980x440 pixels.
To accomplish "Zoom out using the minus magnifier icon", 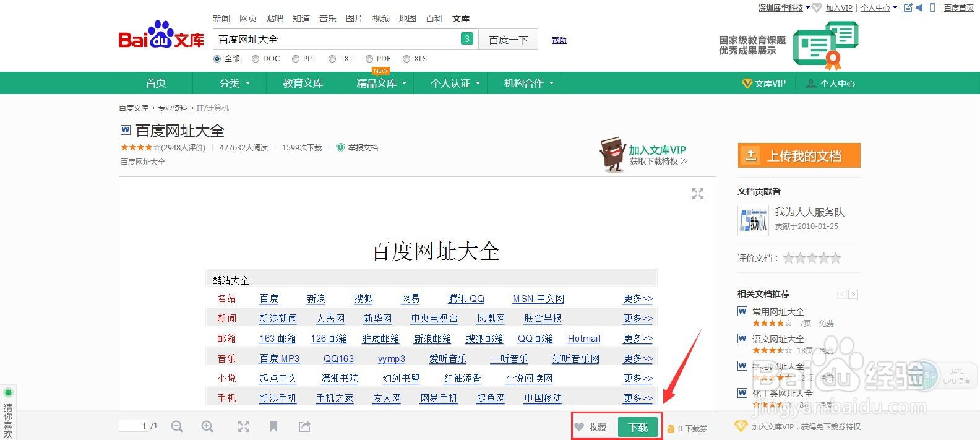I will (177, 426).
